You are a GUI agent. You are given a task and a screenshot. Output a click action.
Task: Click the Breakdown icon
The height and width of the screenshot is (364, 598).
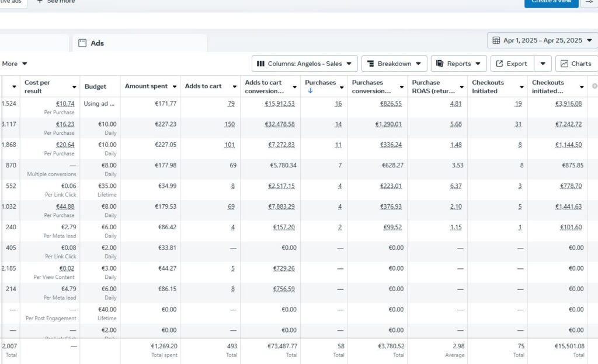pyautogui.click(x=370, y=64)
